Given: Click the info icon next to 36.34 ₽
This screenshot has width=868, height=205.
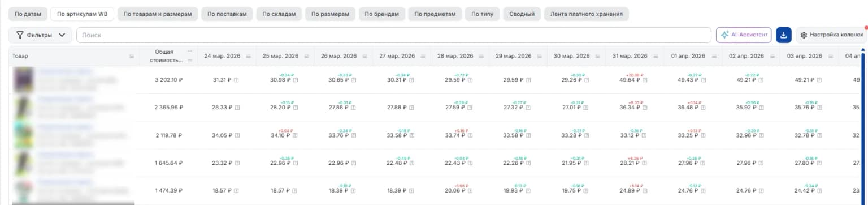Looking at the screenshot, I should coord(644,108).
